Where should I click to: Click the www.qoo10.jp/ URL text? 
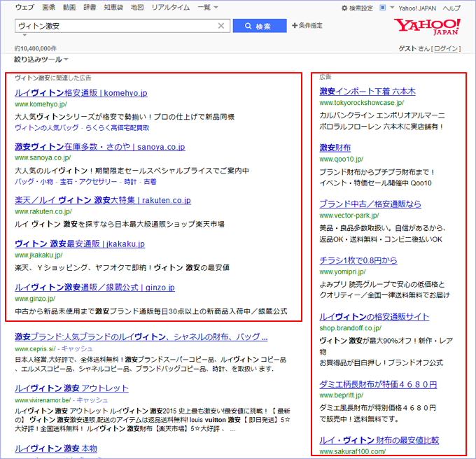pyautogui.click(x=341, y=160)
